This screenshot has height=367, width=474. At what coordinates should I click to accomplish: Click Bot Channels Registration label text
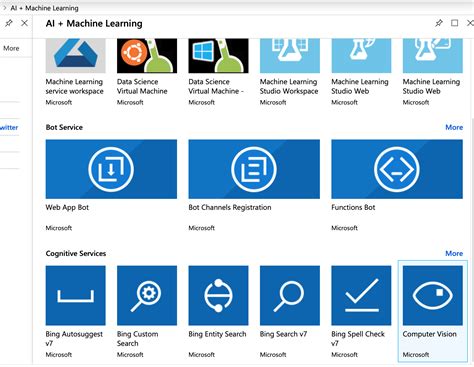pos(230,207)
